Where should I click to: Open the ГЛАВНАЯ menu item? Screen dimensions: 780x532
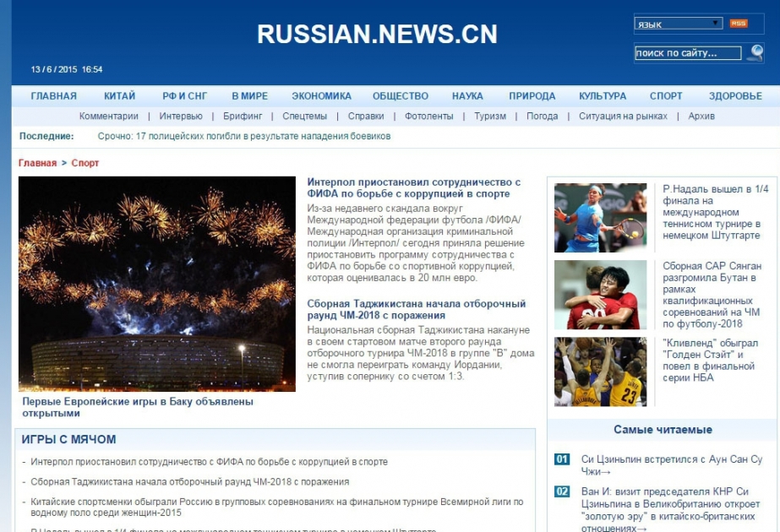[x=54, y=96]
